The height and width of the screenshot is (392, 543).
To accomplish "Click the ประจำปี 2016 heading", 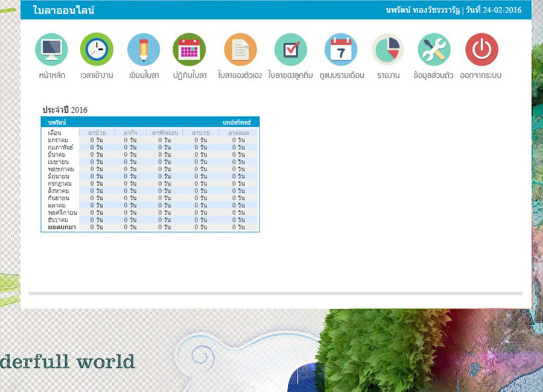I will 65,110.
